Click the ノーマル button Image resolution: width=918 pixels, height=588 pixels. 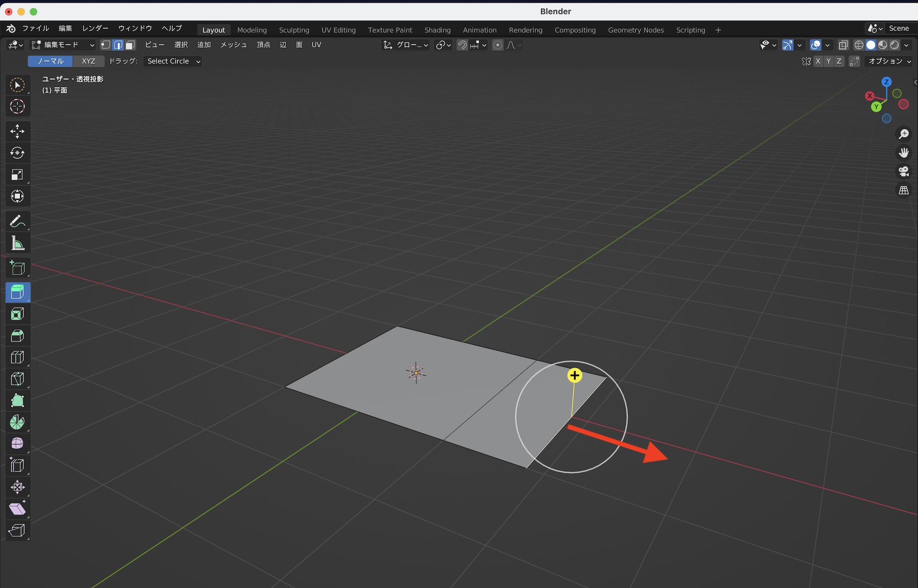tap(50, 61)
